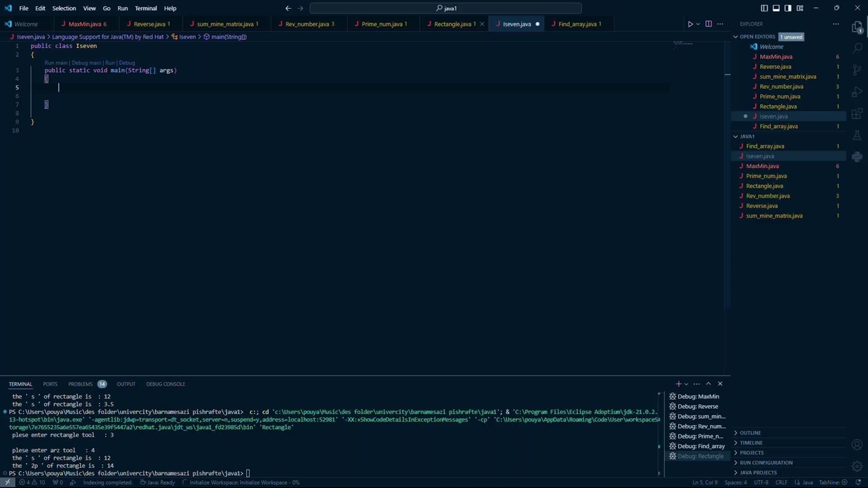The width and height of the screenshot is (868, 488).
Task: Open Source Control in the activity bar
Action: point(857,70)
